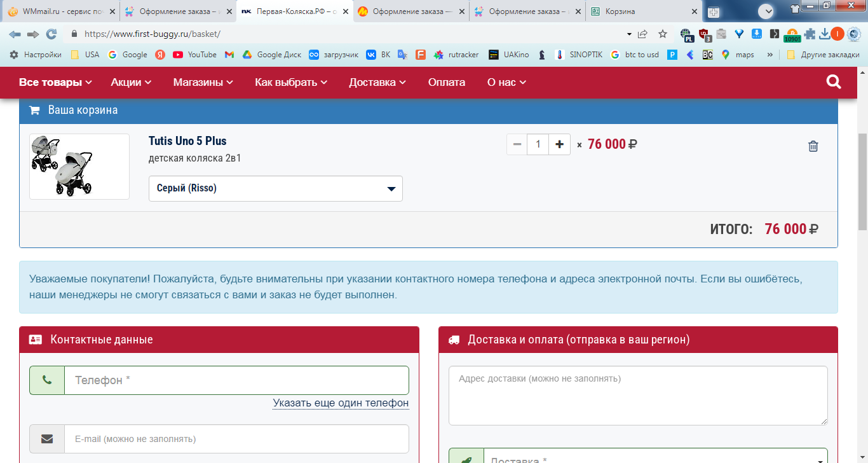Open the browser settings gear-globe icon

[x=853, y=34]
